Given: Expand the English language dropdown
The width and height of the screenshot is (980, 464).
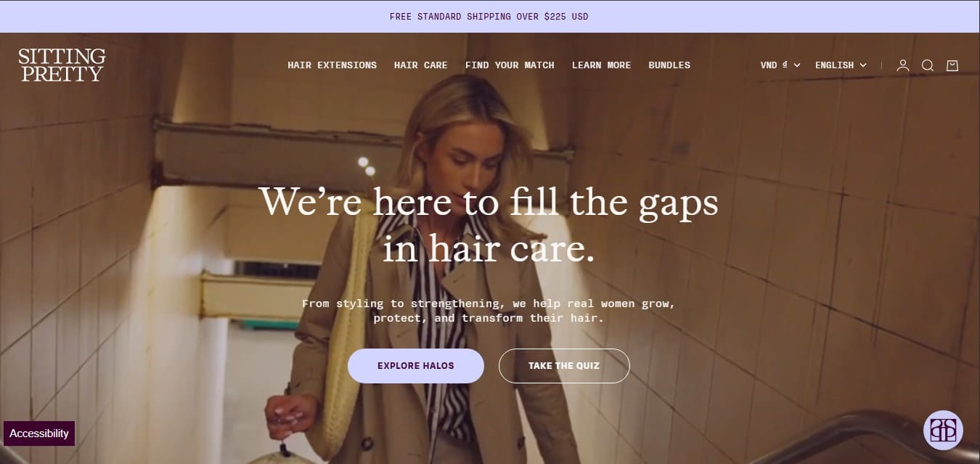Looking at the screenshot, I should click(x=841, y=65).
